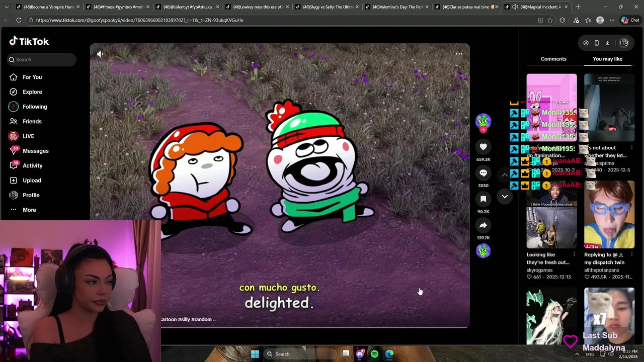The image size is (644, 362).
Task: Open the Friends section
Action: coord(25,121)
